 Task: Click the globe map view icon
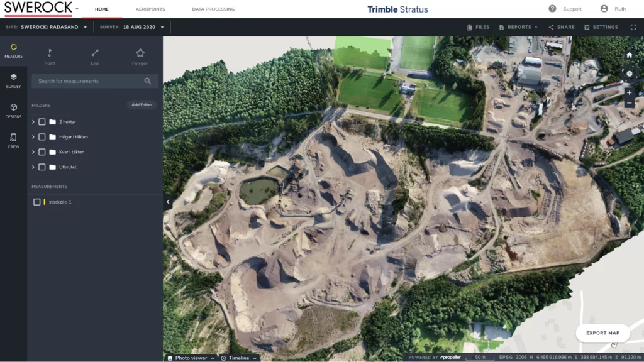click(x=629, y=74)
